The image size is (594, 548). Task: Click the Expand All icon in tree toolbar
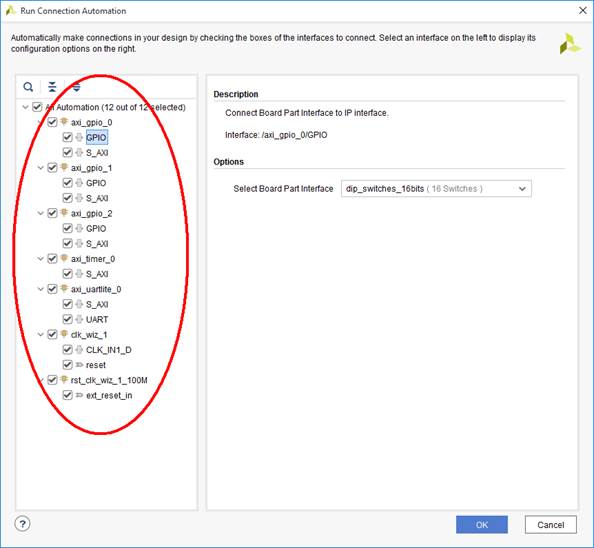click(x=77, y=87)
